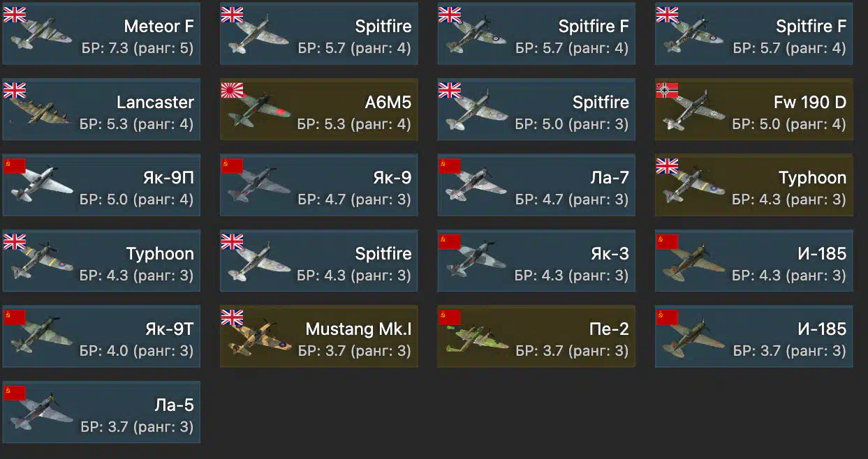Image resolution: width=868 pixels, height=459 pixels.
Task: Select the Як-9 card with BR 4.7
Action: tap(319, 185)
